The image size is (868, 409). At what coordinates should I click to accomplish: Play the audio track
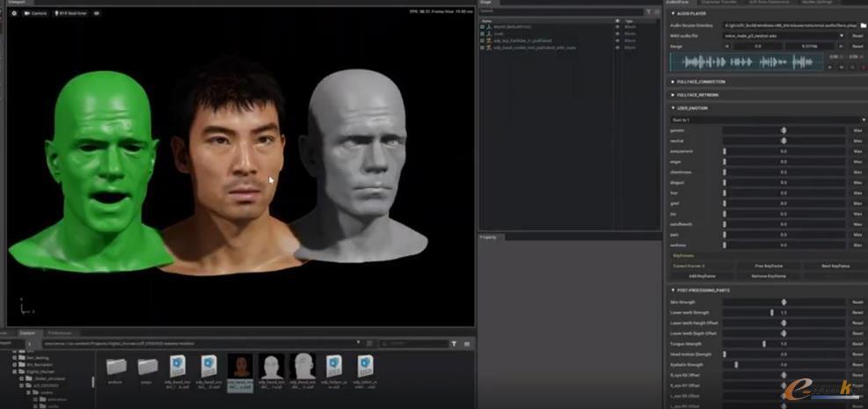click(830, 67)
